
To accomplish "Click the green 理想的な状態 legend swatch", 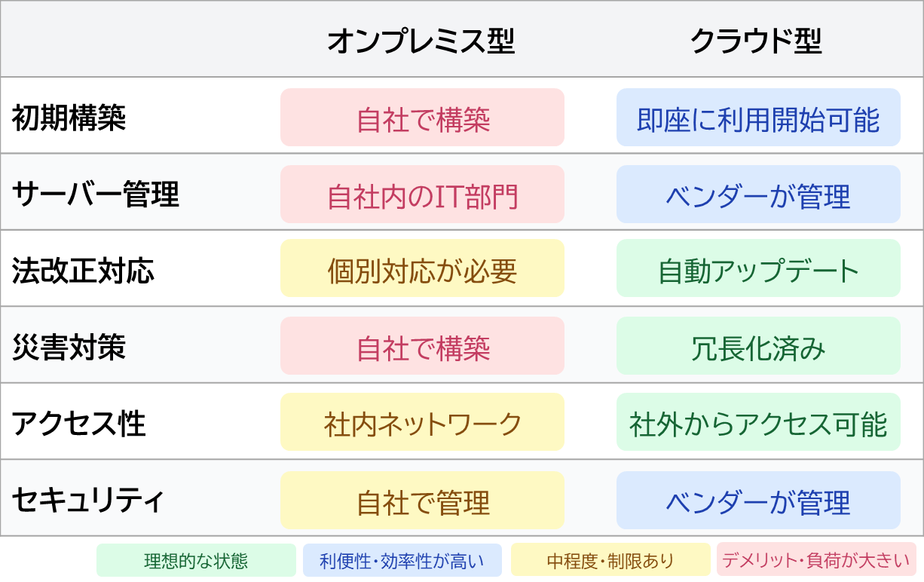I will (196, 560).
